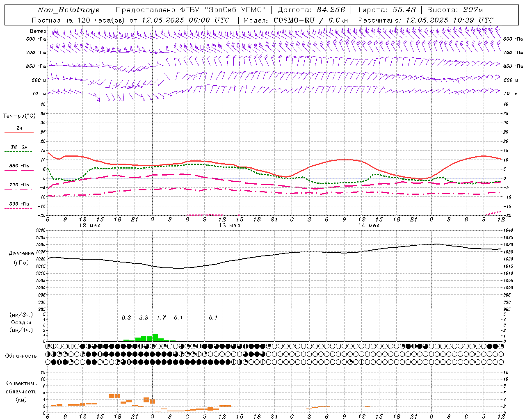Screen dimensions: 525x420
Task: Click the "(мм/3ч.)" precipitation unit label
Action: [21, 315]
